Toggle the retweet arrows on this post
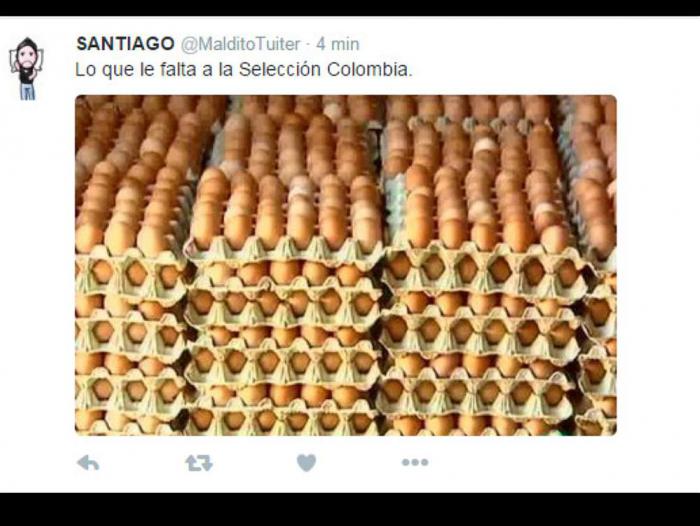 pos(199,463)
